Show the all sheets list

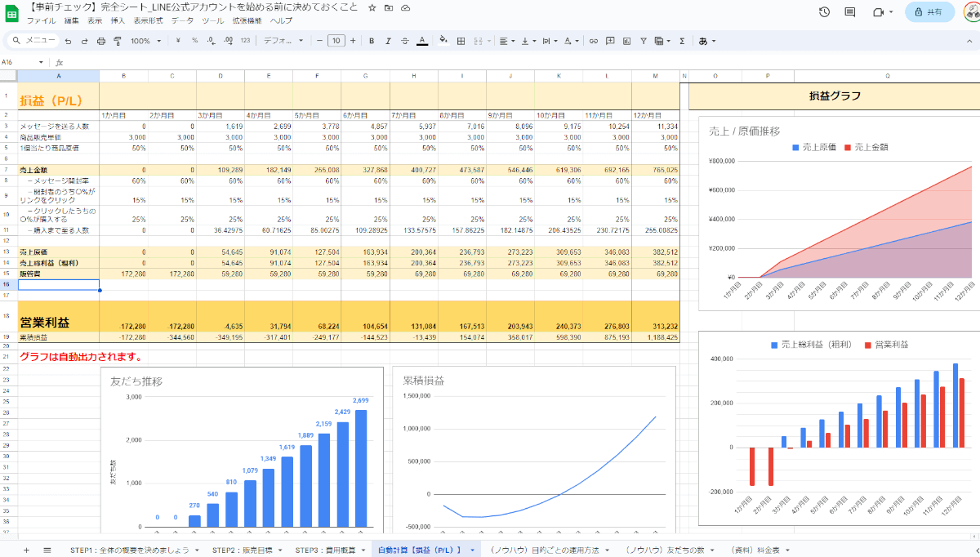click(x=47, y=550)
